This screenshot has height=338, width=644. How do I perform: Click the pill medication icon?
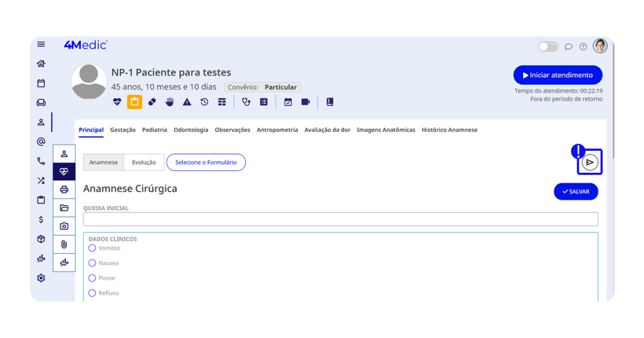click(152, 102)
